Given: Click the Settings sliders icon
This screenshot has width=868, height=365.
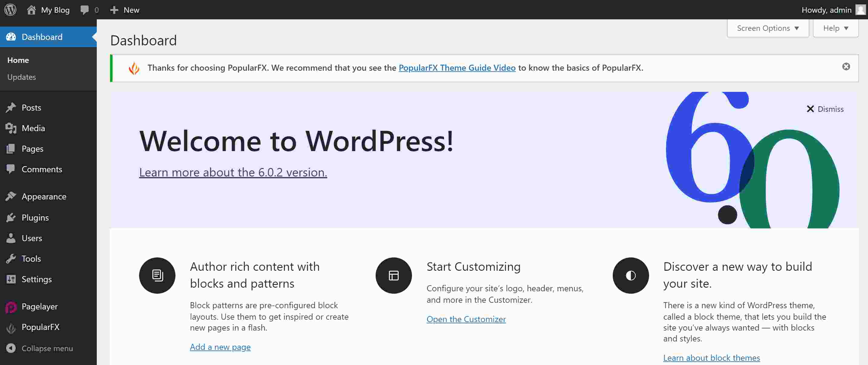Looking at the screenshot, I should [x=11, y=279].
